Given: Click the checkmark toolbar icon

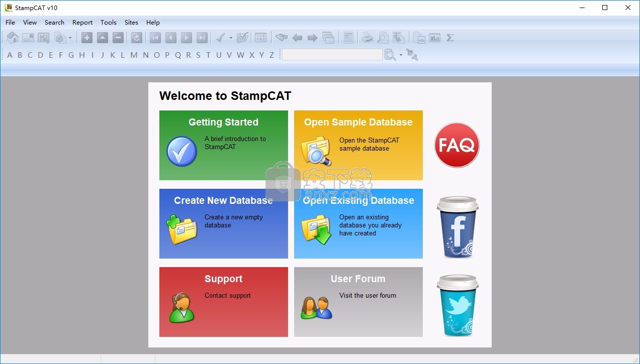Looking at the screenshot, I should point(221,38).
